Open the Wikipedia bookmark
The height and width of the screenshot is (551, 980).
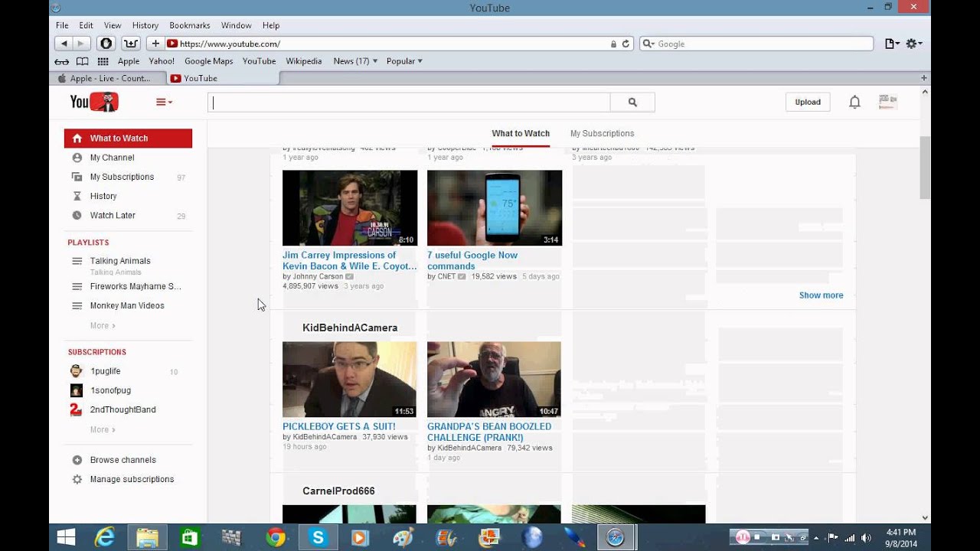pyautogui.click(x=304, y=61)
